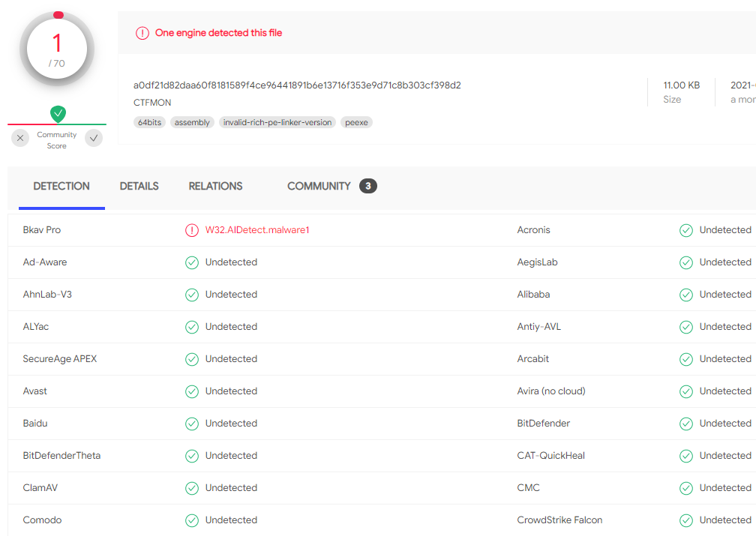Click the BitDefender engine name

pos(543,424)
